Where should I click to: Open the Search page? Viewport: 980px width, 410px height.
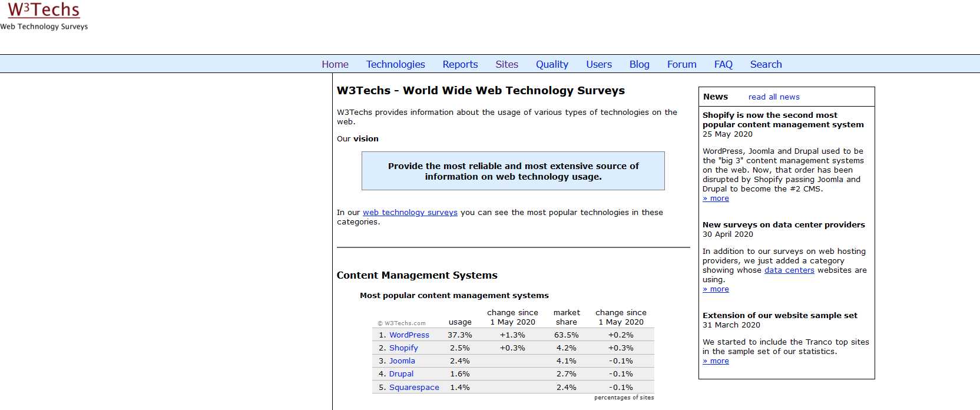click(766, 64)
